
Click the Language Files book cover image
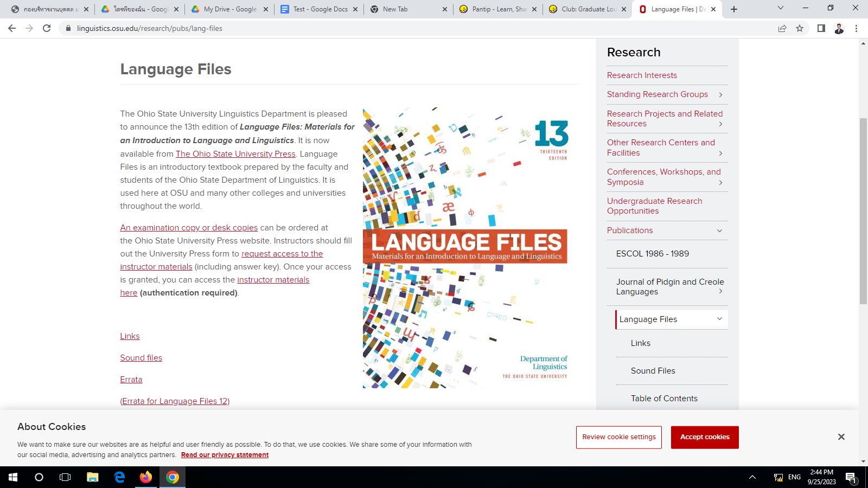(465, 248)
